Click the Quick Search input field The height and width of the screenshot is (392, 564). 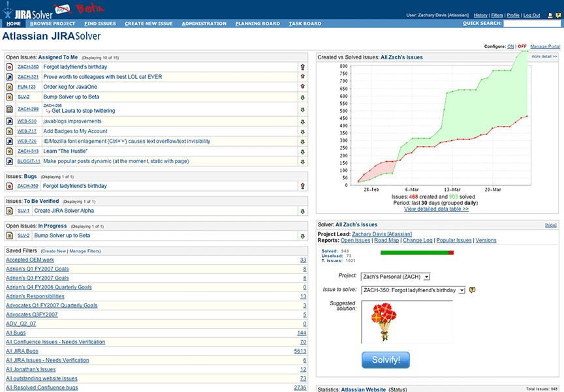[531, 23]
